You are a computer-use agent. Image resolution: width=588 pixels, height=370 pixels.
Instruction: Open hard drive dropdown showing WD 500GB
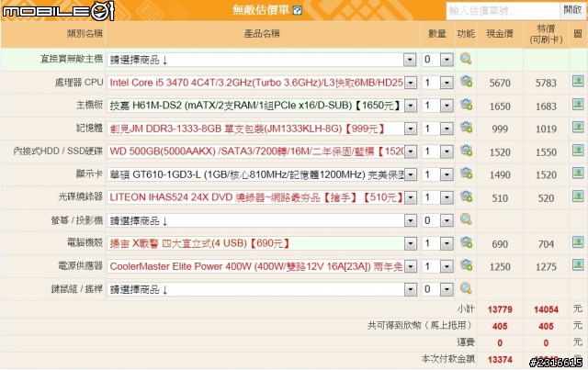tap(262, 151)
